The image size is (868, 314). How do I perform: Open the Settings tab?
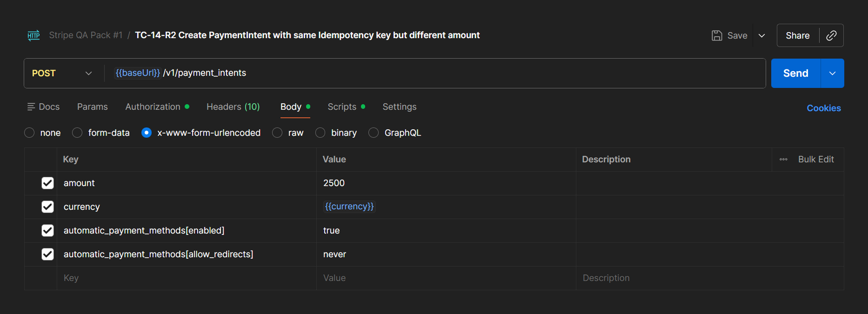pos(400,107)
